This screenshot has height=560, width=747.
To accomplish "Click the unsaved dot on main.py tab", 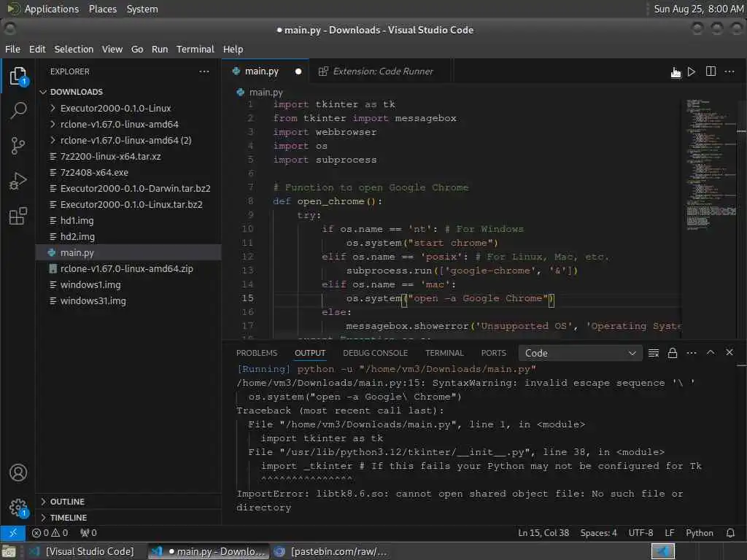I will tap(298, 71).
